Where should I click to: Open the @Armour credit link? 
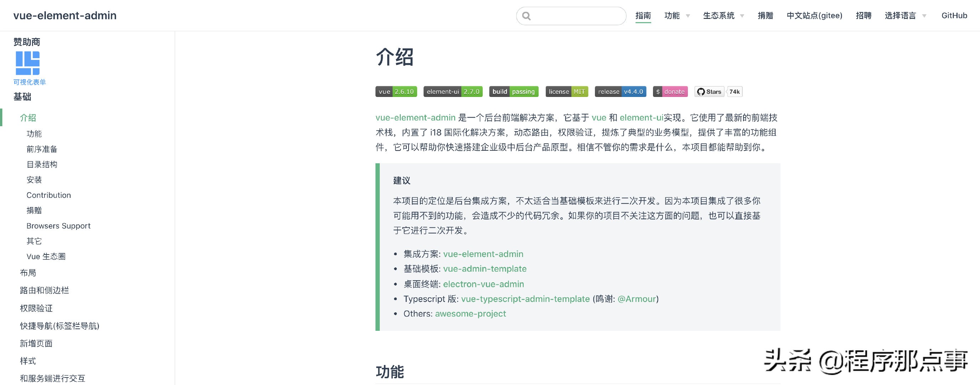pyautogui.click(x=637, y=299)
